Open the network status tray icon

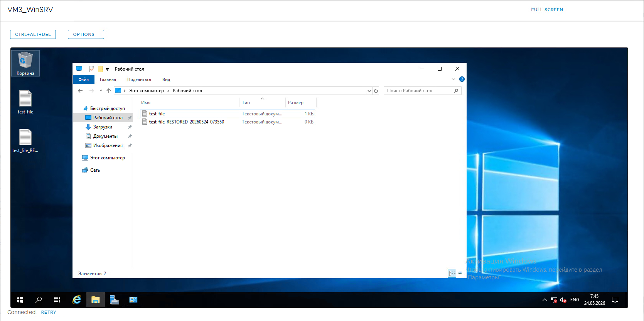coord(554,300)
